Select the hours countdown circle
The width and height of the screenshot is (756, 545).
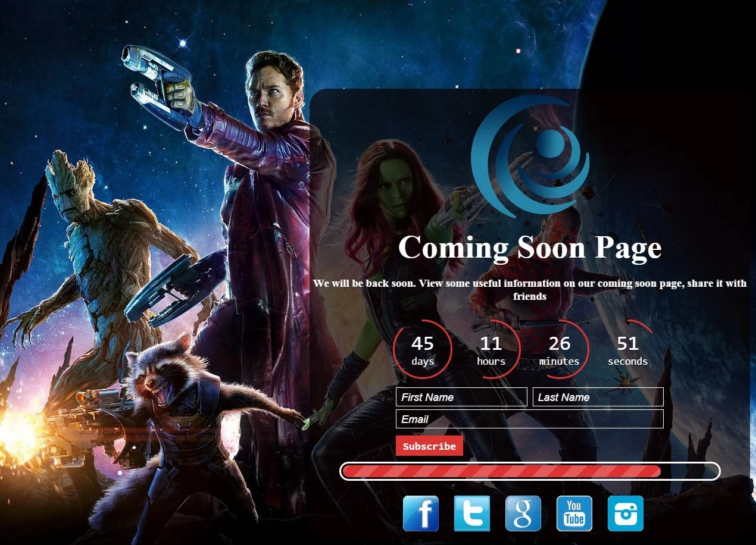[491, 349]
